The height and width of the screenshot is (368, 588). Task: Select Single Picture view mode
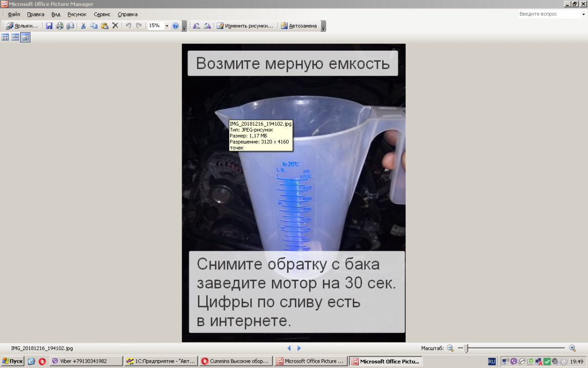[25, 37]
